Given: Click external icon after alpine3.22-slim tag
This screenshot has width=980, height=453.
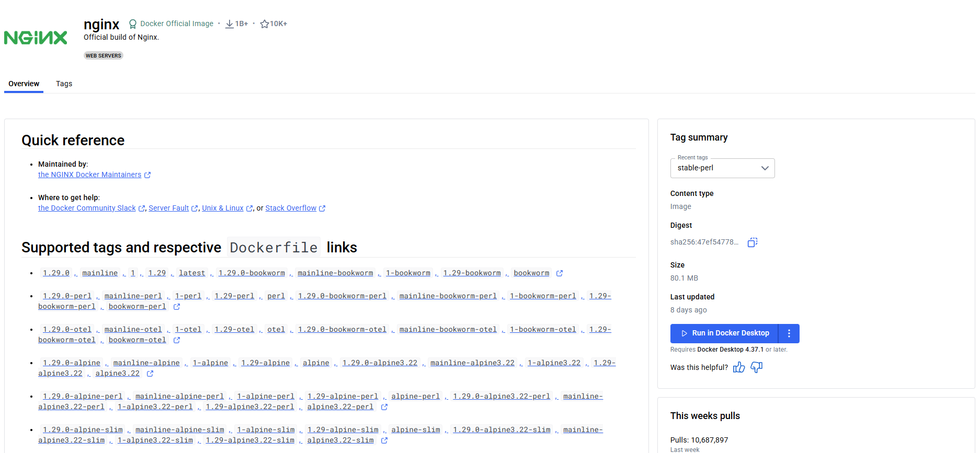Looking at the screenshot, I should click(x=384, y=440).
